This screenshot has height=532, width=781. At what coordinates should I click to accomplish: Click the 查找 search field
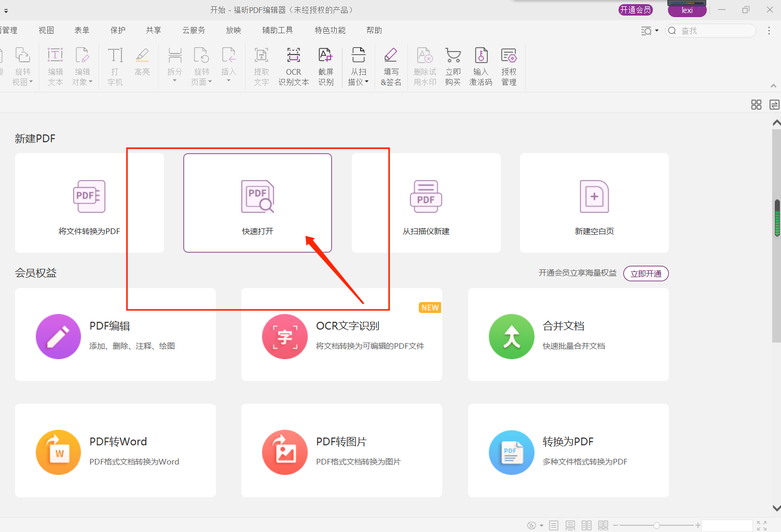tap(711, 31)
